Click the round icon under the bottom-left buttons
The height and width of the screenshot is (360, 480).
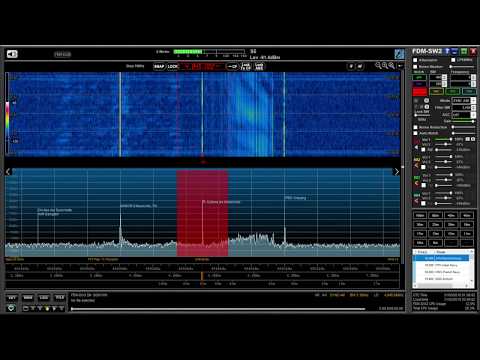pos(11,308)
